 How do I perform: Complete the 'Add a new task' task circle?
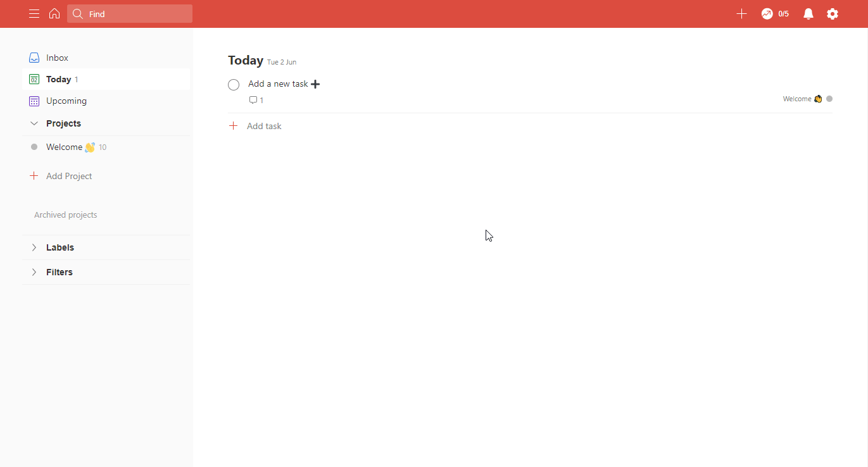(234, 84)
